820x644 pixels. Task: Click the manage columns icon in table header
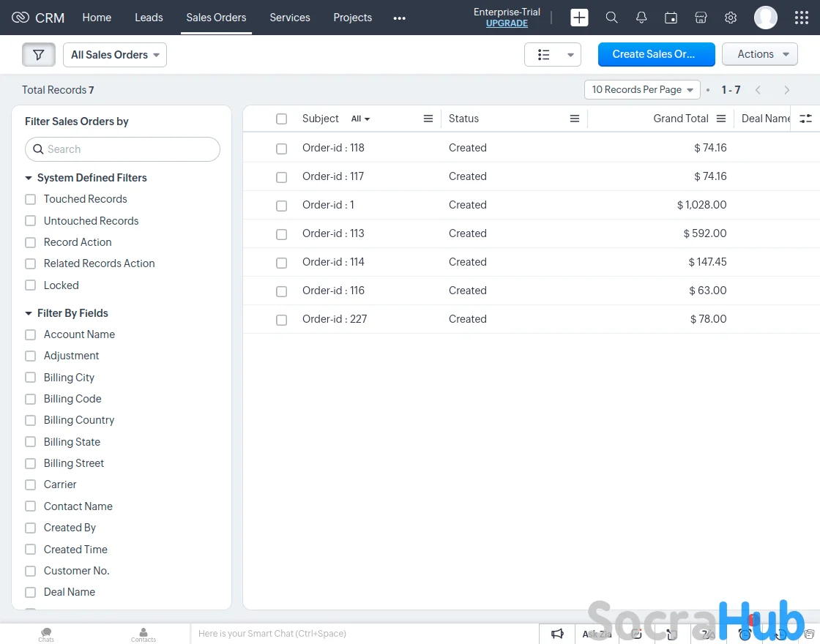[x=805, y=119]
